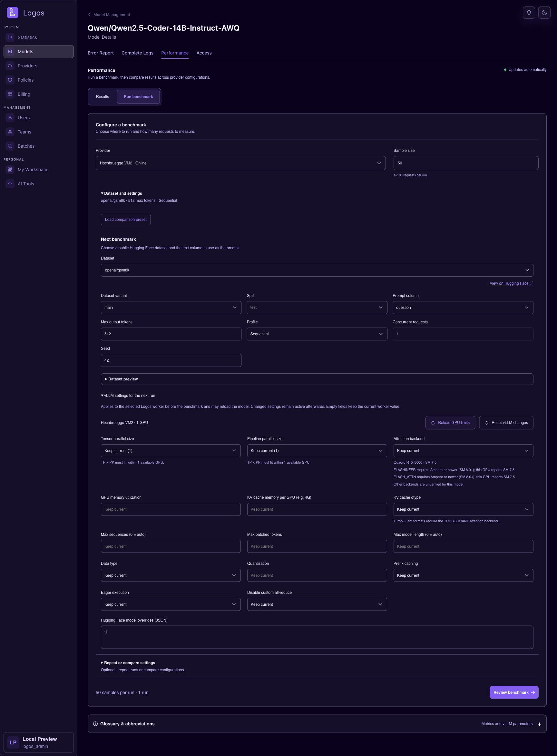Open the Attention backend dropdown

tap(463, 450)
